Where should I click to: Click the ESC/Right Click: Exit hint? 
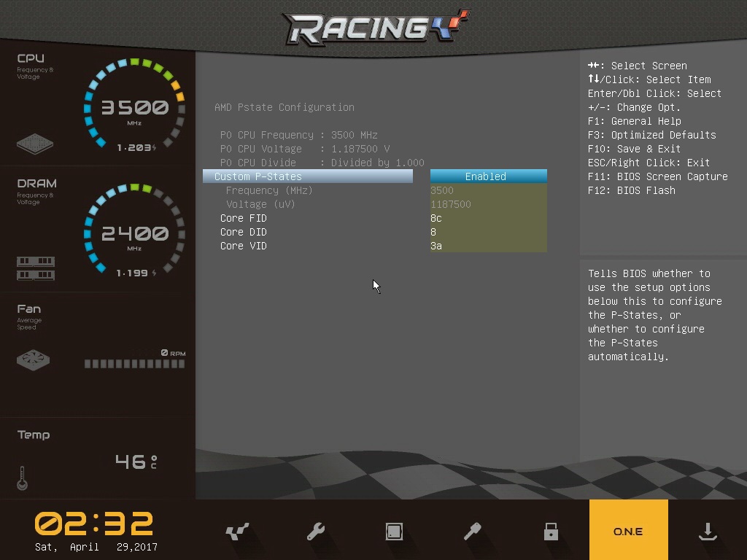point(649,163)
